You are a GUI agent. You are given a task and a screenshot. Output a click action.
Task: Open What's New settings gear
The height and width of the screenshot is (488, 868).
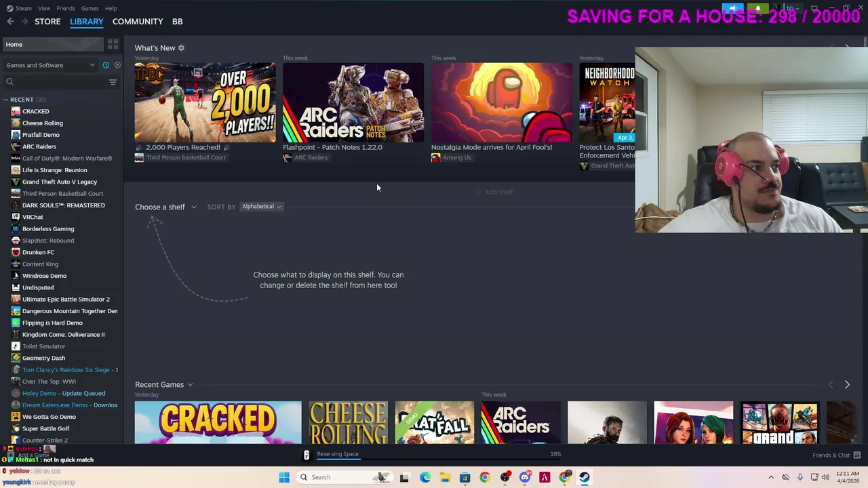point(181,48)
